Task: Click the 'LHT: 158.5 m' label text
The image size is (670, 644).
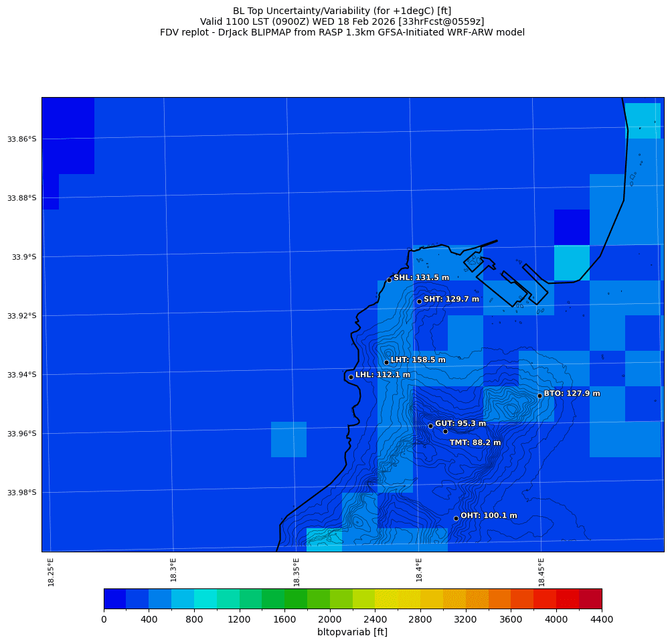Action: click(418, 360)
